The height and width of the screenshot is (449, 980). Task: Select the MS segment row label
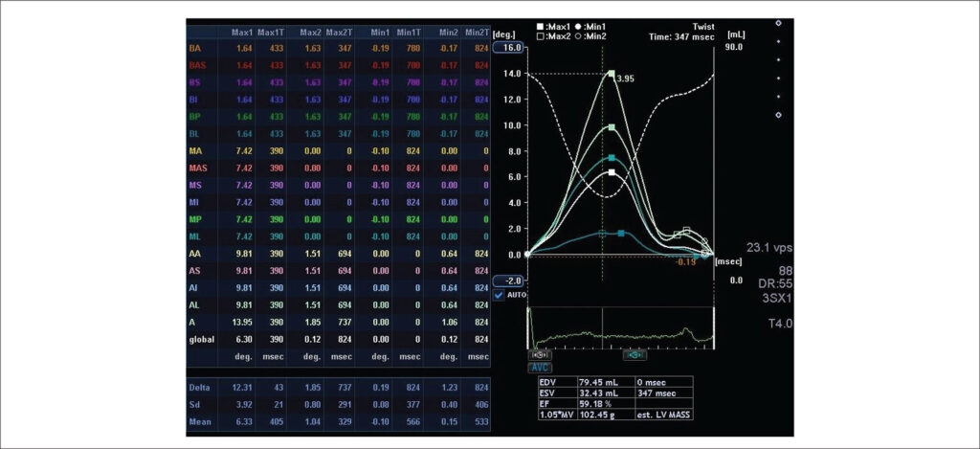pyautogui.click(x=195, y=185)
